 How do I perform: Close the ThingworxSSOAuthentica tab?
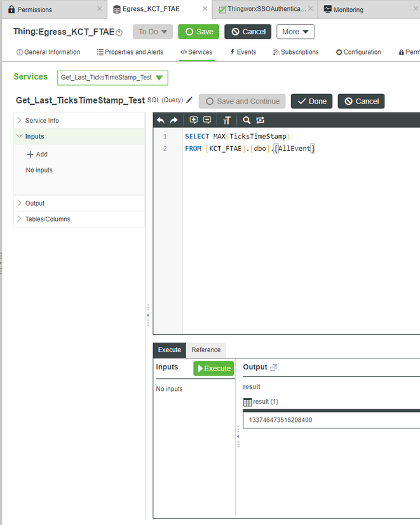tap(311, 9)
